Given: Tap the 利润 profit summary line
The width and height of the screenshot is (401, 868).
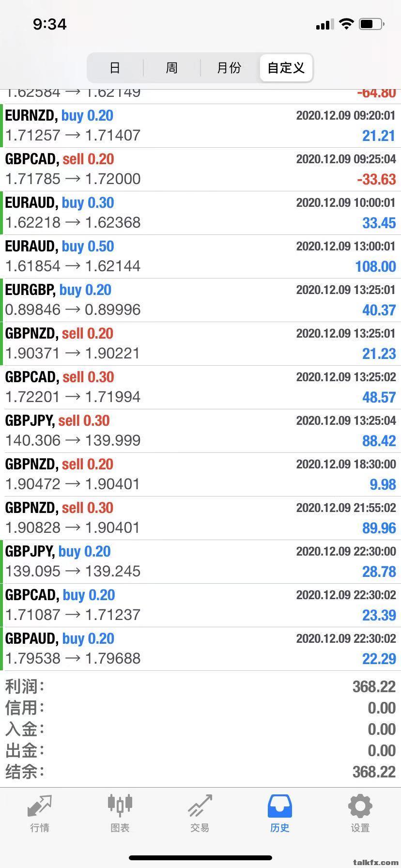Looking at the screenshot, I should tap(200, 686).
